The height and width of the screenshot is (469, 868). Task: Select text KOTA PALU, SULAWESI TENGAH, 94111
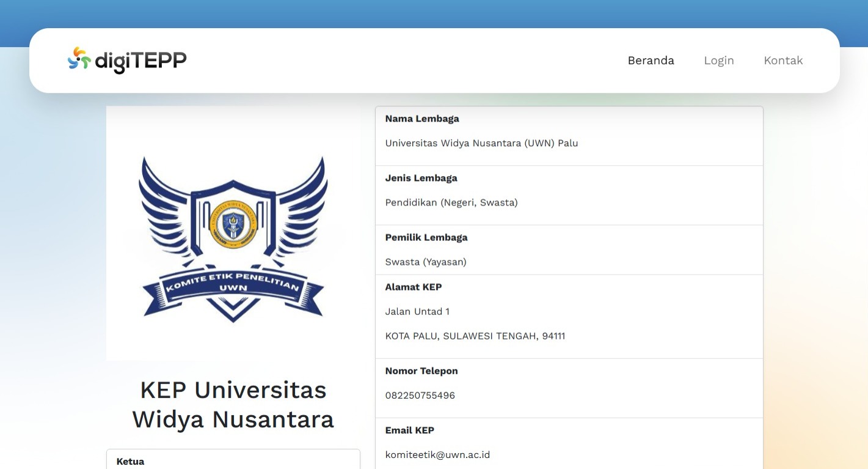coord(475,336)
